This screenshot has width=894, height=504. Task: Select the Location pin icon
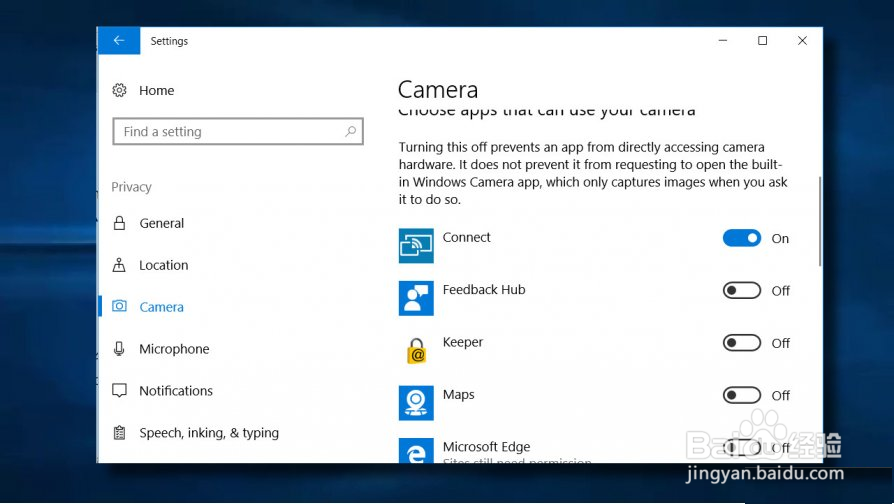point(119,265)
